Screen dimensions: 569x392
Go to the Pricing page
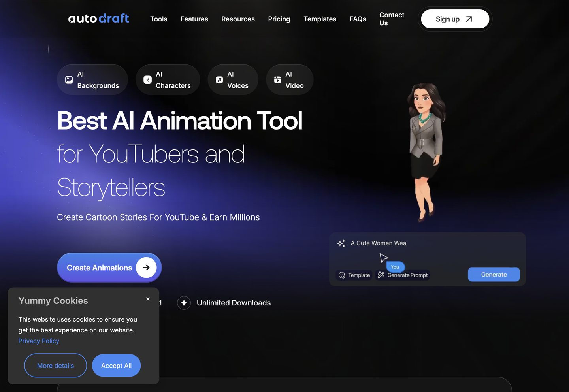279,19
